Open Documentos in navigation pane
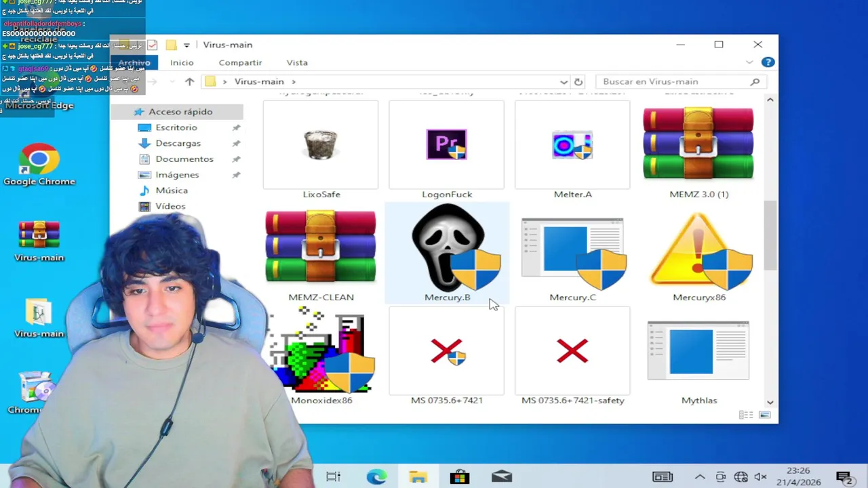Screen dimensions: 868x488 click(x=184, y=159)
